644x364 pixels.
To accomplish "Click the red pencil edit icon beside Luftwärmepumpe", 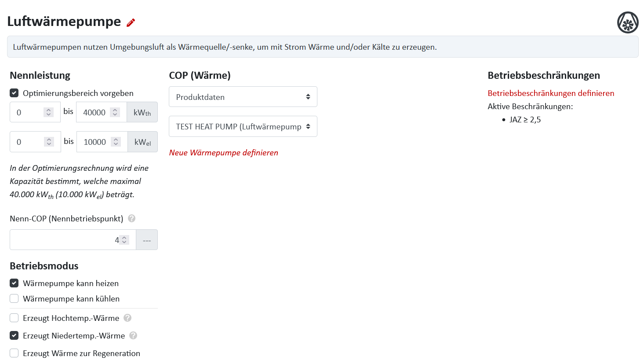I will (131, 22).
